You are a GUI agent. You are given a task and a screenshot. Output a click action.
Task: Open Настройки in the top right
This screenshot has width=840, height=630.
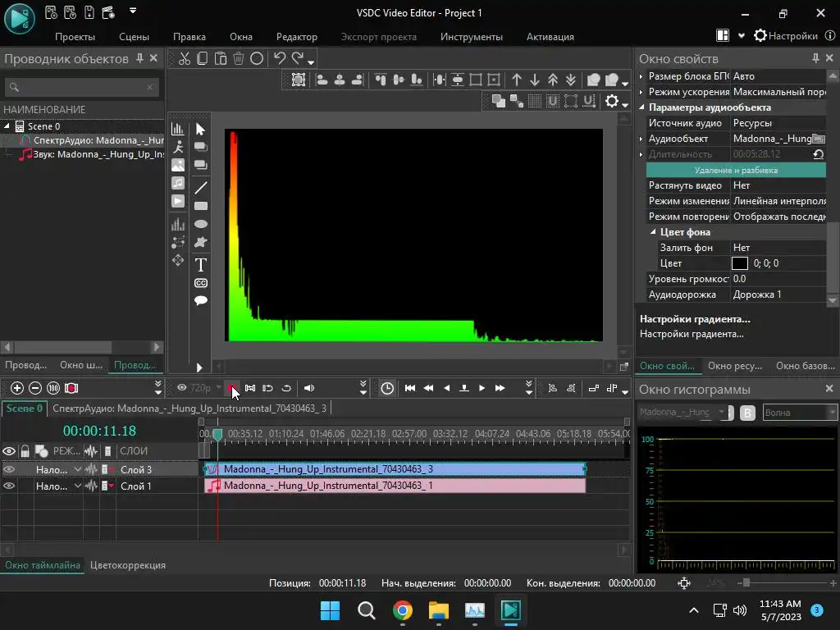tap(786, 36)
